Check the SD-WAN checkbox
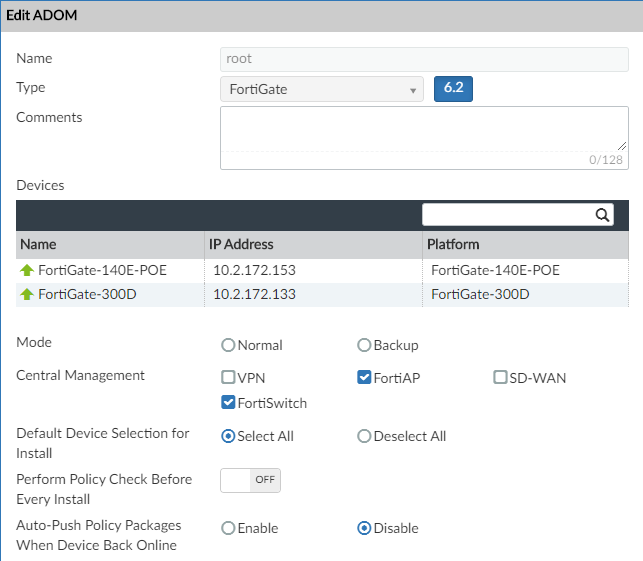This screenshot has width=643, height=561. pyautogui.click(x=501, y=377)
